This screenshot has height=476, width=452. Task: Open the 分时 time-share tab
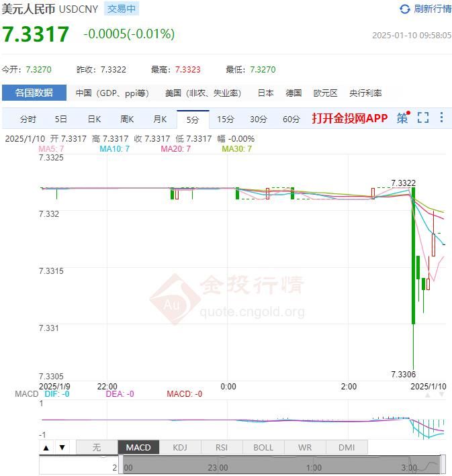(28, 120)
